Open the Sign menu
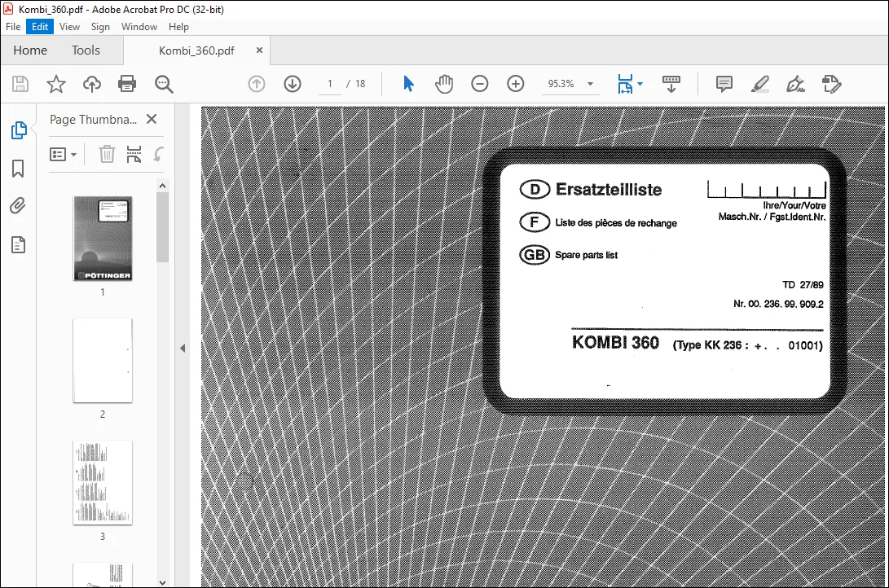The image size is (889, 588). click(x=100, y=27)
